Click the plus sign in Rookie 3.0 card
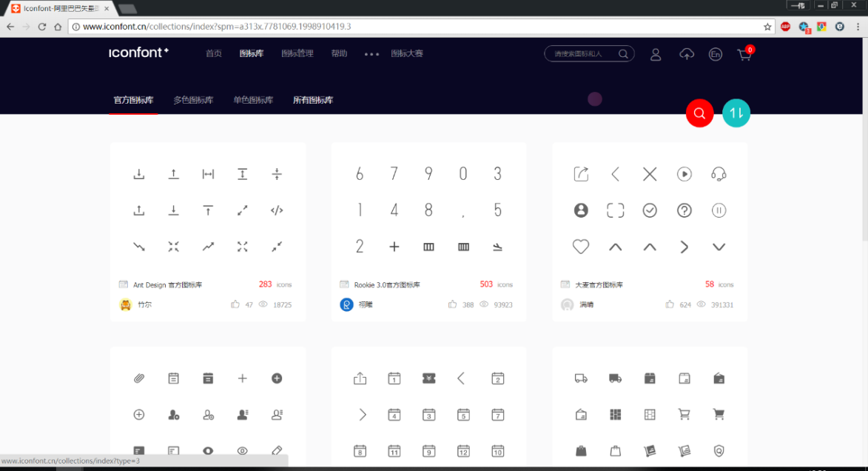Image resolution: width=868 pixels, height=471 pixels. (x=394, y=247)
